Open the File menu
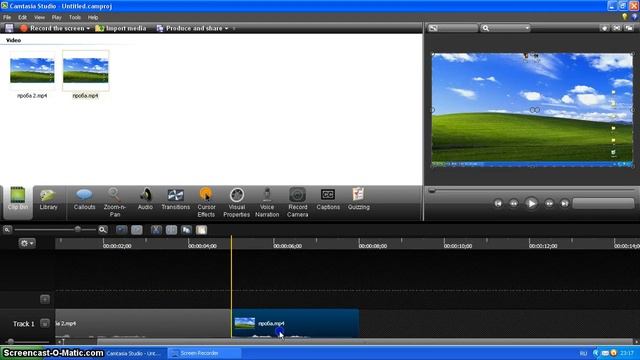This screenshot has height=360, width=640. pos(7,18)
